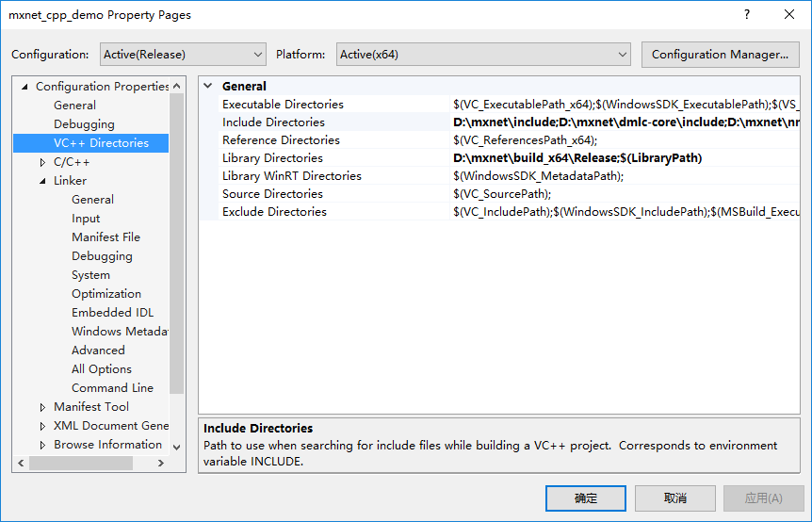Select the C/C++ tree item

pos(72,162)
